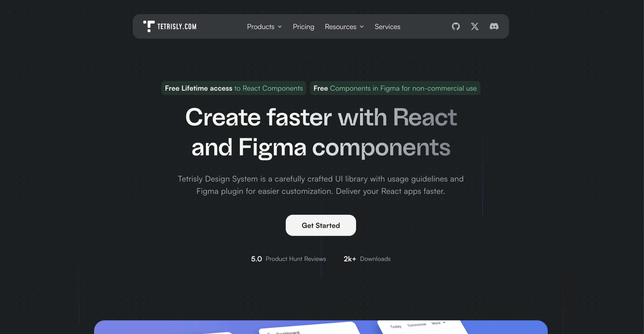Image resolution: width=644 pixels, height=334 pixels.
Task: Click the 5.0 Product Hunt Reviews text
Action: click(288, 259)
